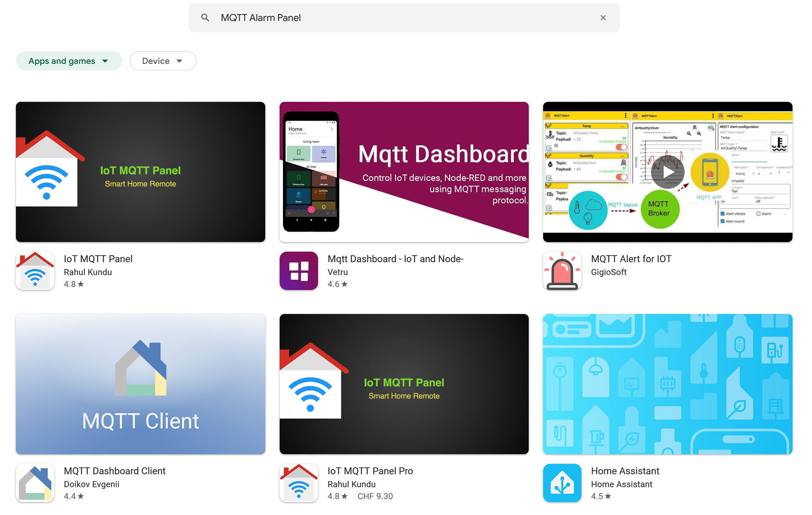This screenshot has width=812, height=515.
Task: Click the MQTT Client banner image
Action: coord(140,383)
